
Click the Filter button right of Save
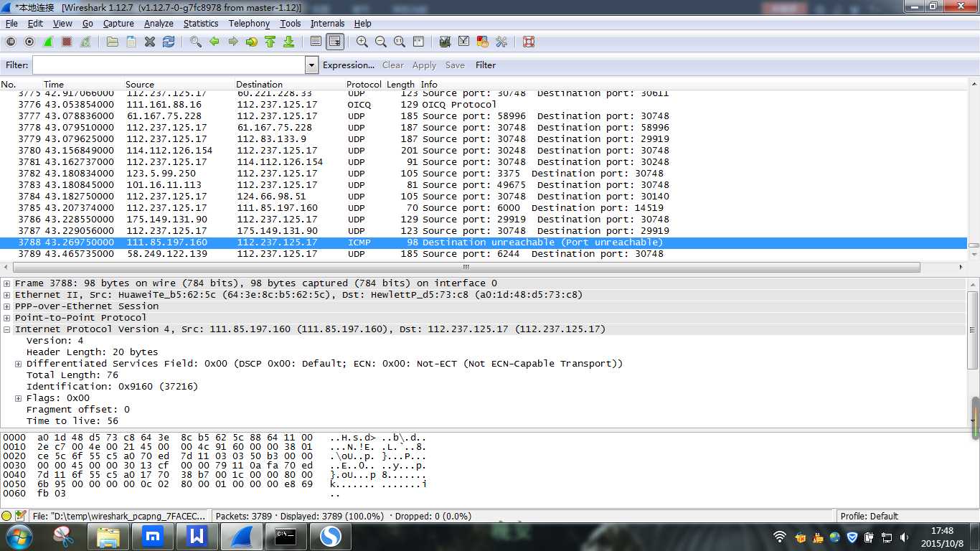click(x=486, y=65)
